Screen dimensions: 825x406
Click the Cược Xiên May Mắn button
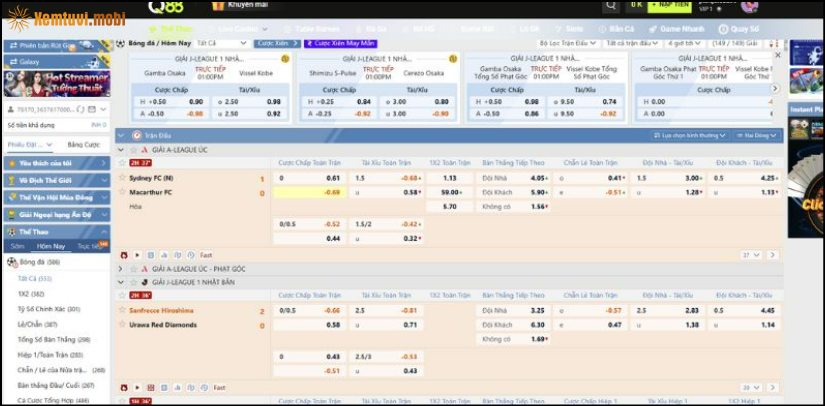click(340, 43)
